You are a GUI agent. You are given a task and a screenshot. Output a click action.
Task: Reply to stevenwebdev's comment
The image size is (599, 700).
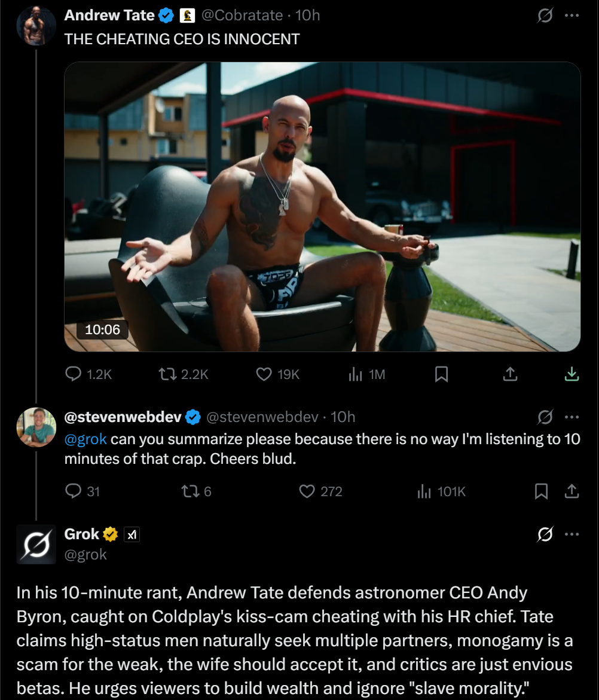click(x=74, y=491)
